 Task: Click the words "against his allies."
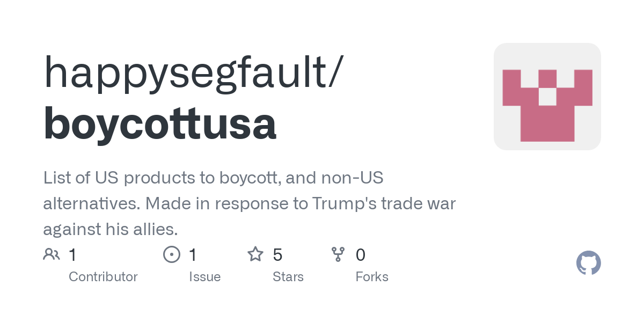coord(110,230)
